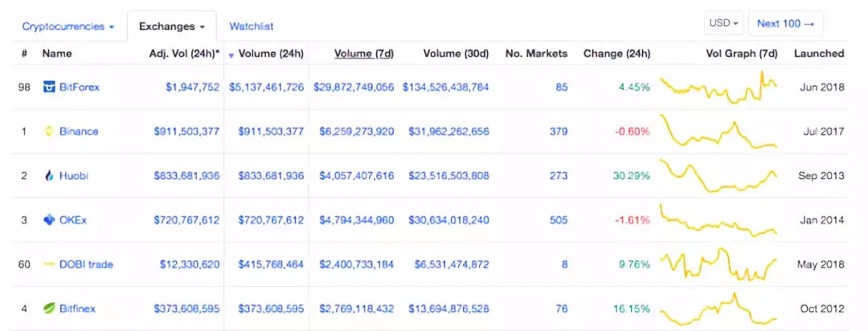This screenshot has height=331, width=868.
Task: Click BitForex 7-day volume graph
Action: point(718,87)
